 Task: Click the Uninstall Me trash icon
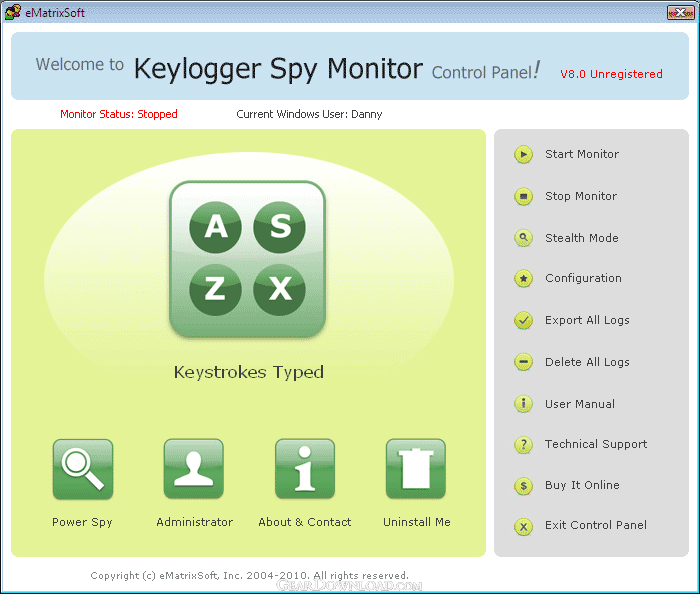tap(416, 469)
